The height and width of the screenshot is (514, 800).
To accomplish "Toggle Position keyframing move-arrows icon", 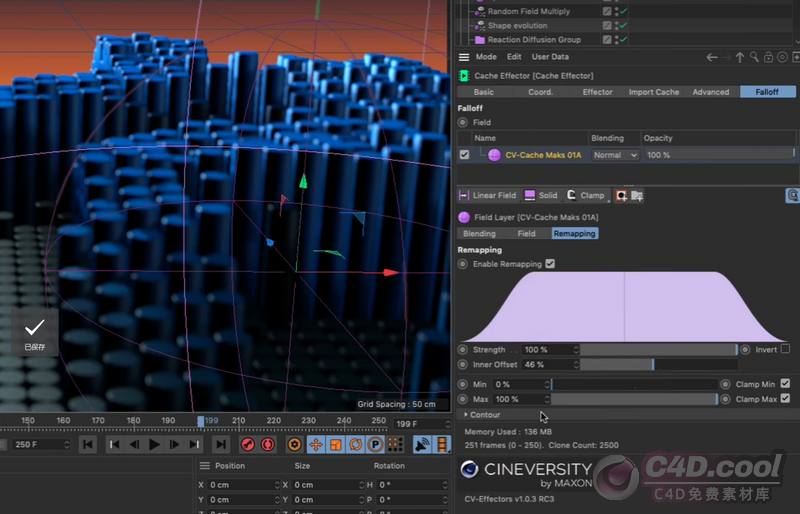I will click(316, 445).
